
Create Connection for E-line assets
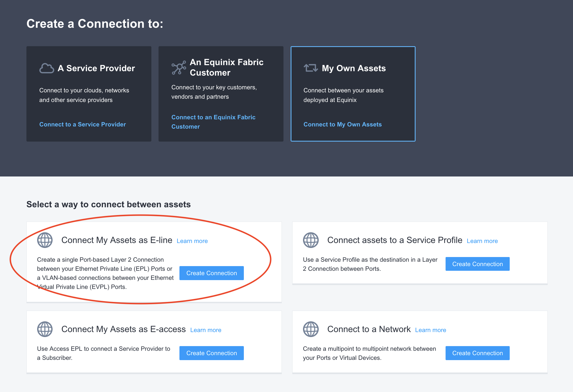(212, 273)
